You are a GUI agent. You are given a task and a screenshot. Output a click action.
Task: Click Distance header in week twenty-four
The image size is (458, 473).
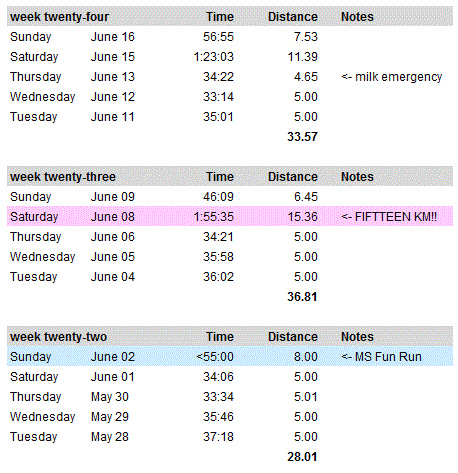coord(293,17)
